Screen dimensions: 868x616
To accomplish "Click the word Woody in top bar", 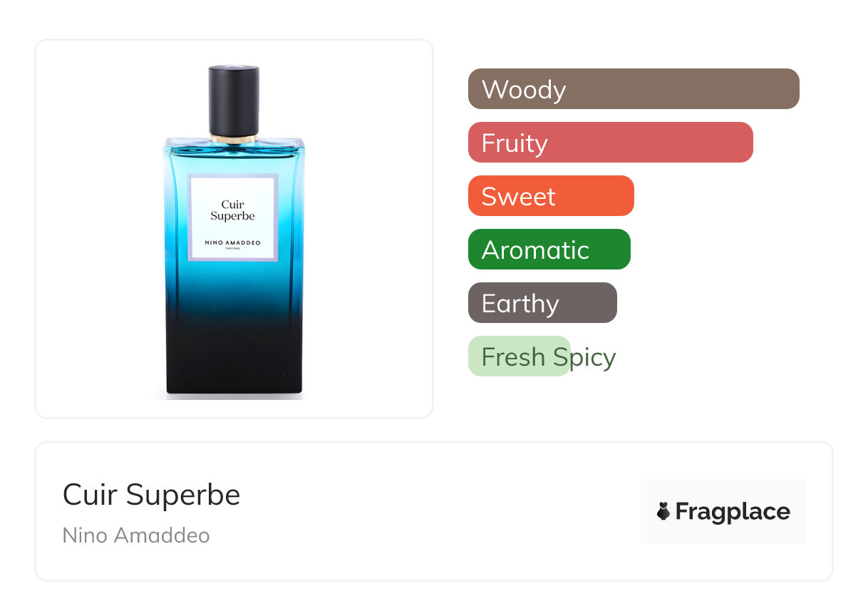I will tap(524, 90).
